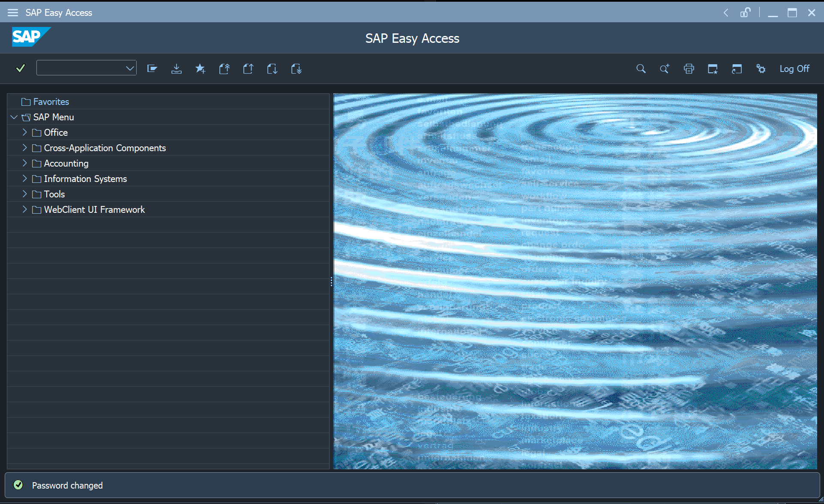This screenshot has height=504, width=824.
Task: Click the Print icon in the toolbar
Action: pyautogui.click(x=689, y=69)
